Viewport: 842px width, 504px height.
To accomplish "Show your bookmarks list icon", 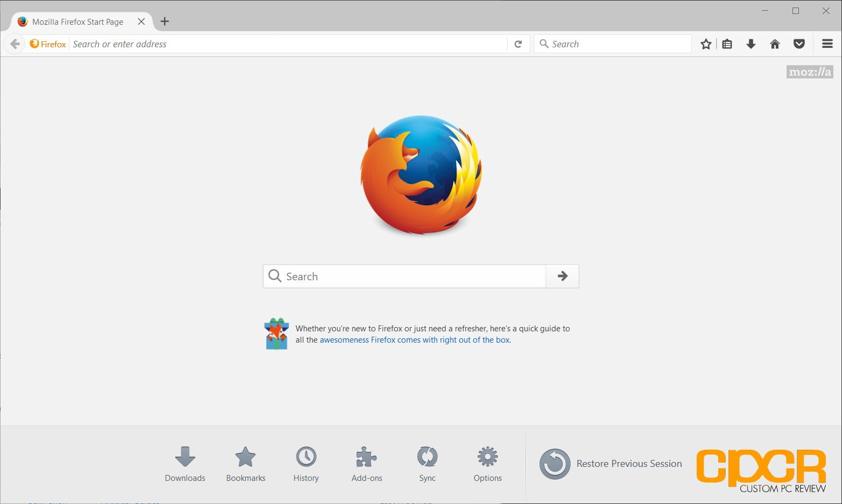I will coord(727,44).
